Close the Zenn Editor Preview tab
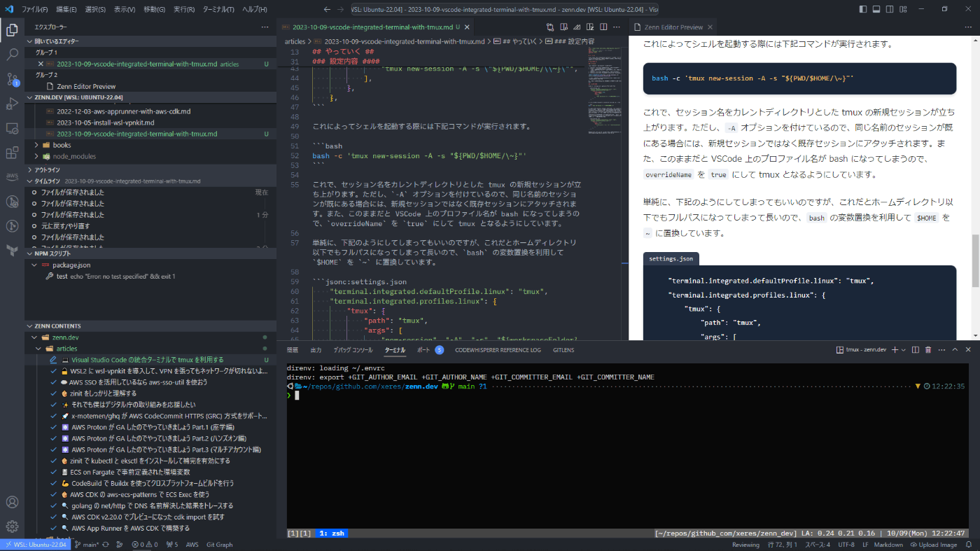 coord(709,27)
